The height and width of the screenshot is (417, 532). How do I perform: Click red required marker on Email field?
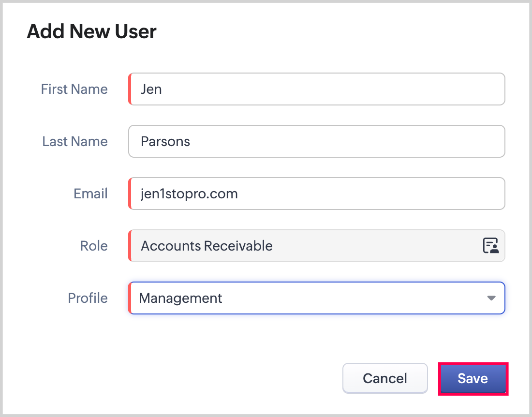pos(130,194)
